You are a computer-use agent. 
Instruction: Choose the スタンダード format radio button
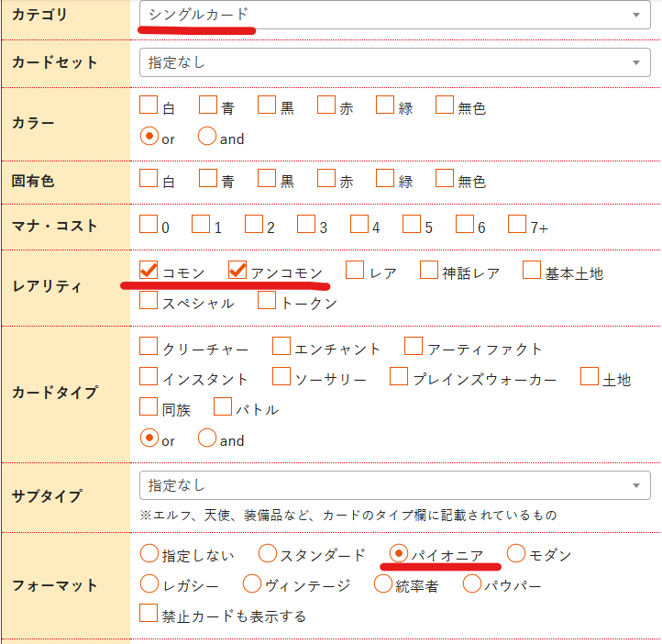[x=268, y=553]
